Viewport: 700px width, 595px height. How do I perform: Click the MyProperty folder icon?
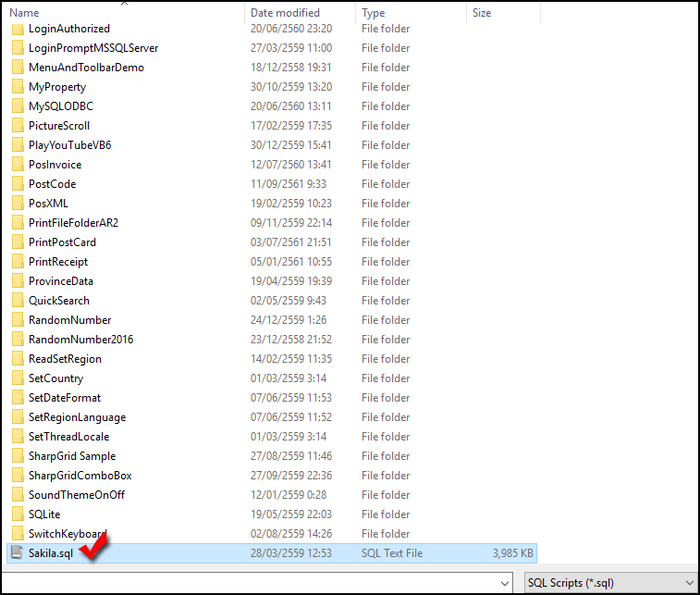(x=18, y=87)
